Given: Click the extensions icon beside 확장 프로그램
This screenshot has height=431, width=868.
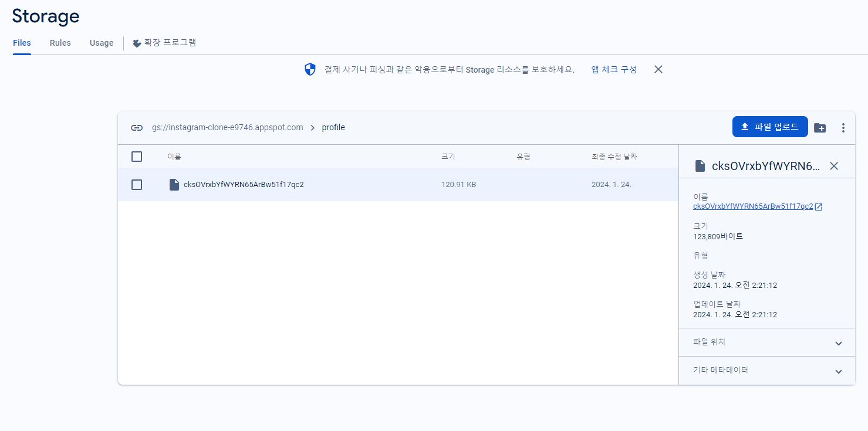Looking at the screenshot, I should click(137, 43).
